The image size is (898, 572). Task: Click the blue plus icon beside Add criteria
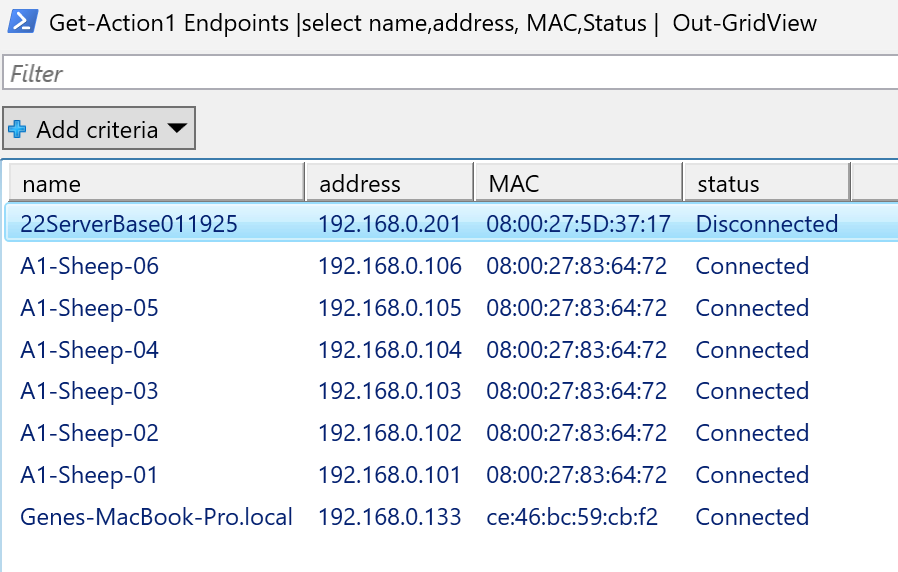coord(18,129)
